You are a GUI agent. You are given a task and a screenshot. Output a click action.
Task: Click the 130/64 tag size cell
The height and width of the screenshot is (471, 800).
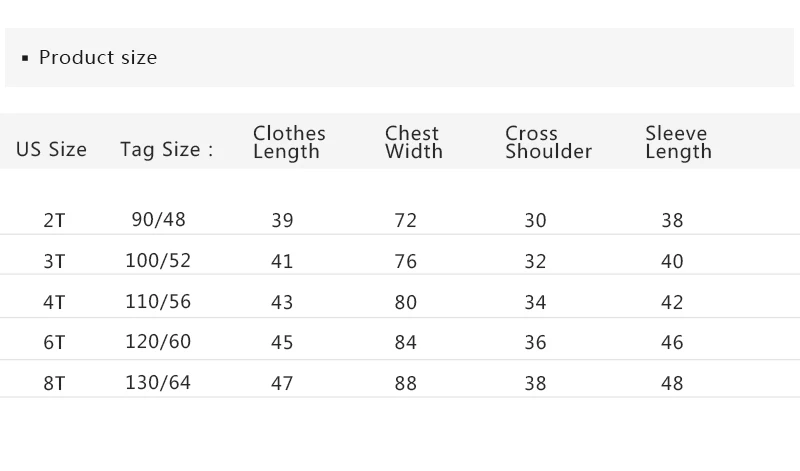pos(158,382)
